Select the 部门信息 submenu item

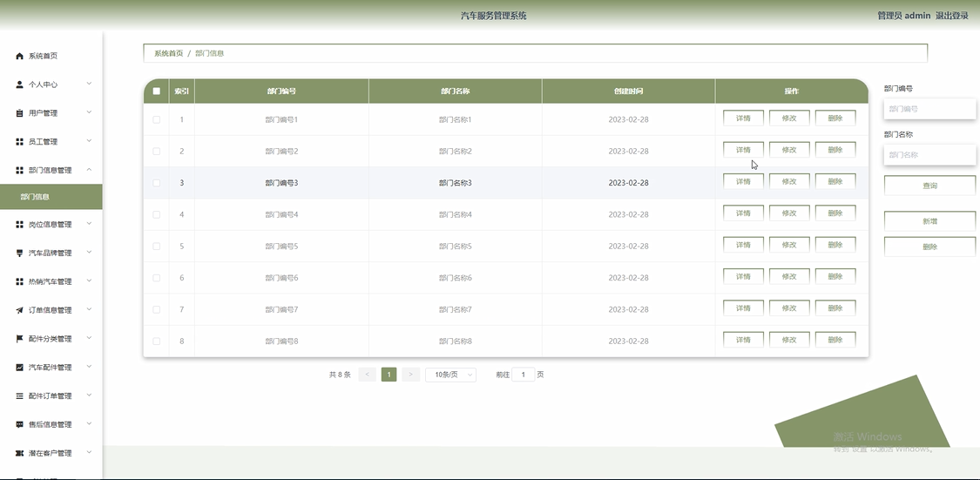pyautogui.click(x=51, y=197)
